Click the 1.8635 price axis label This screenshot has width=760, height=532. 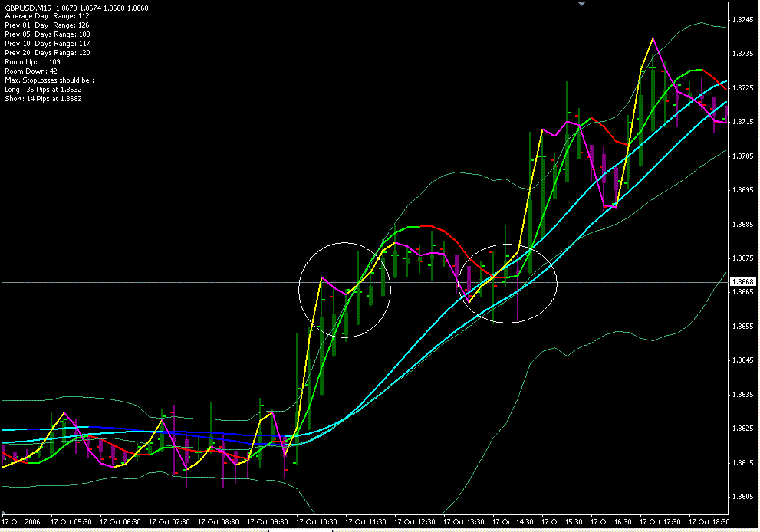coord(742,395)
